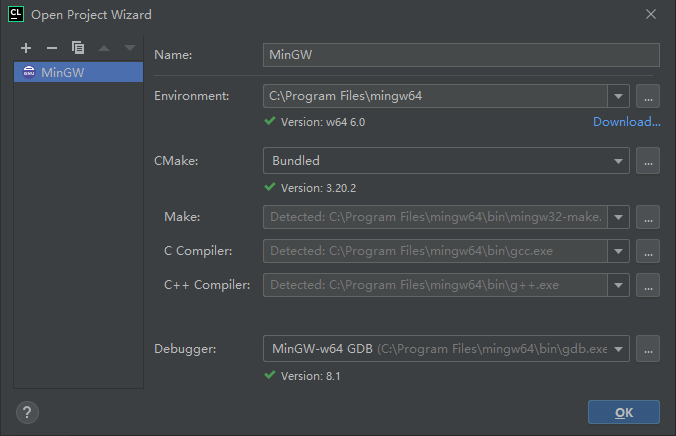
Task: Edit the Name field containing MinGW
Action: coord(461,55)
